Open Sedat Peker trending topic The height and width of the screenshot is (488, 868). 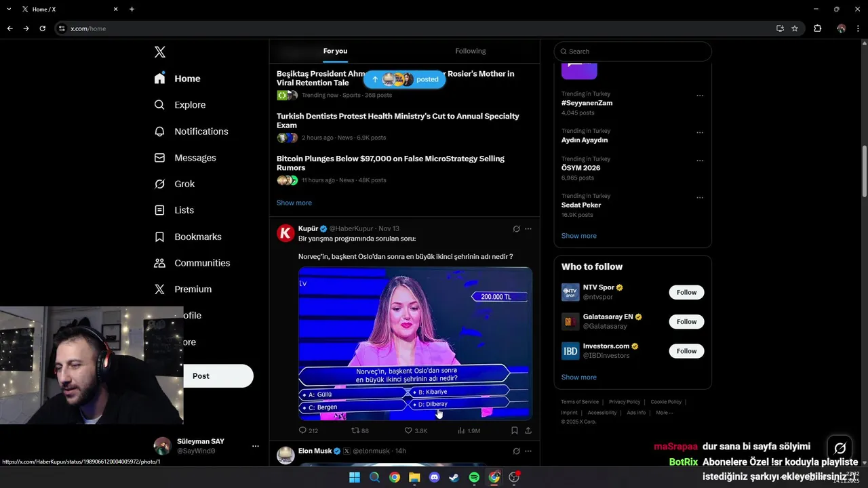pyautogui.click(x=581, y=205)
